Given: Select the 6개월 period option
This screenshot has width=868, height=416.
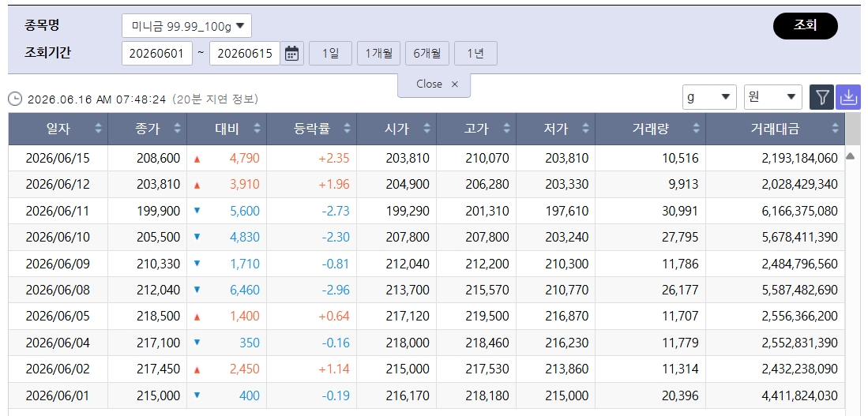Looking at the screenshot, I should pyautogui.click(x=426, y=54).
